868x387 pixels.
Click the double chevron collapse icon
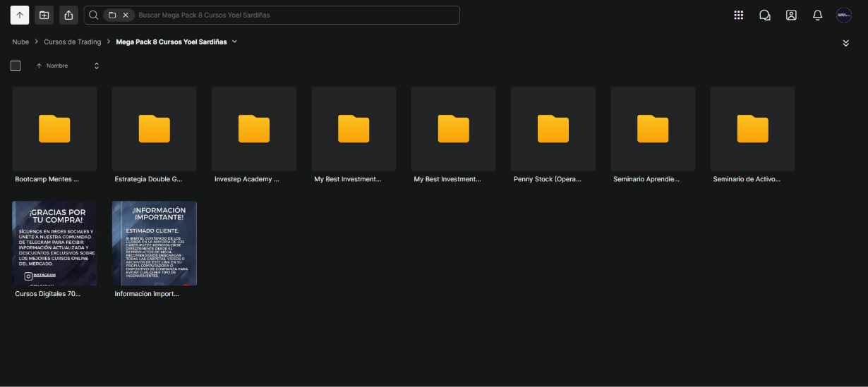[x=845, y=44]
